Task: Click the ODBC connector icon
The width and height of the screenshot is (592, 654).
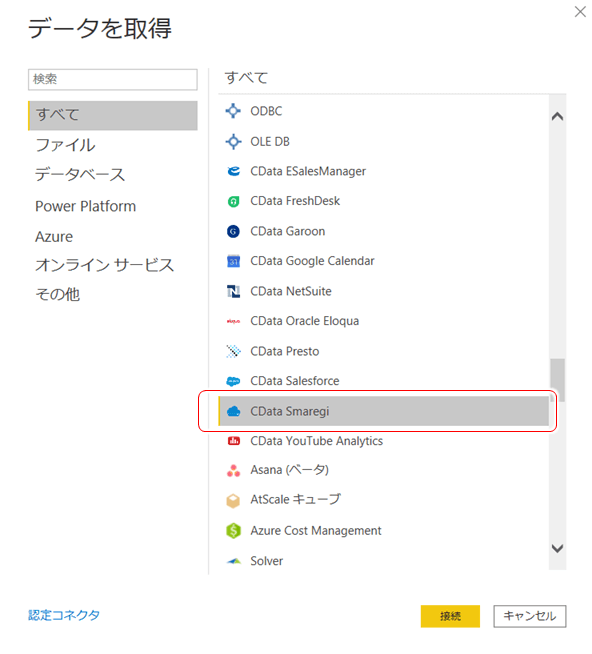Action: 233,111
